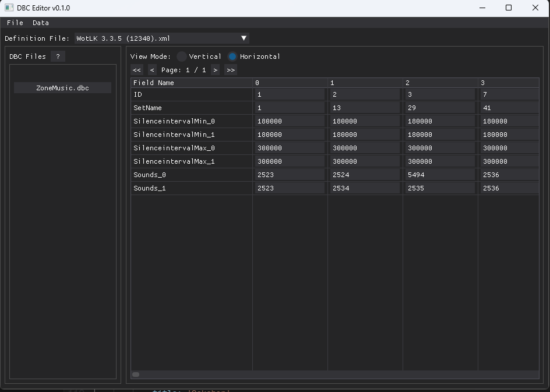Click the first SilenceintervalMax_0 cell showing 300000
The image size is (550, 392).
click(290, 147)
